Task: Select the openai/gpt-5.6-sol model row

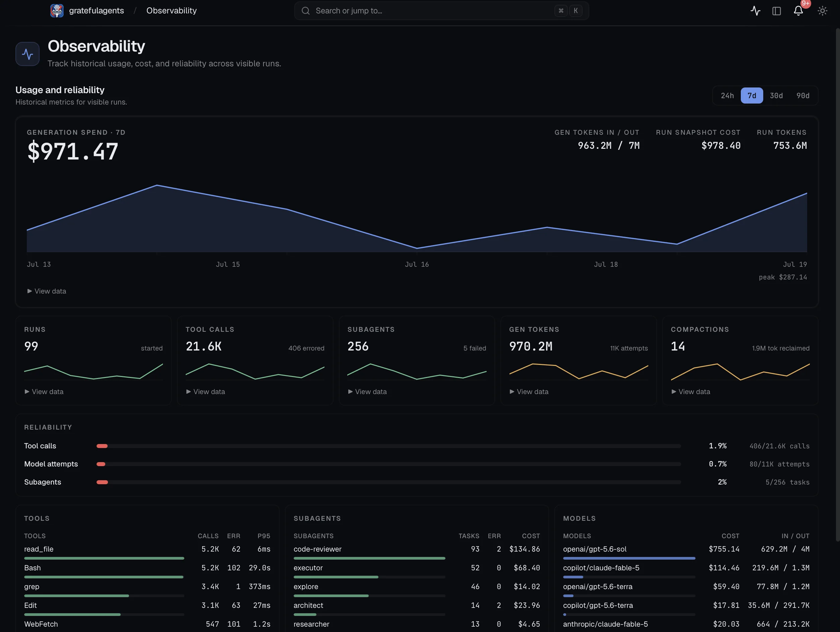Action: pos(686,552)
